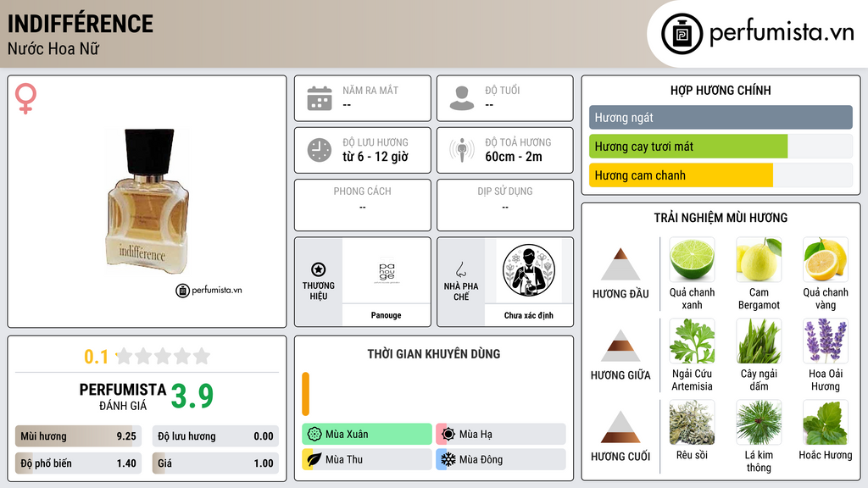
Task: Click the HỢP HƯƠNG CHÍNH heading
Action: [x=721, y=90]
